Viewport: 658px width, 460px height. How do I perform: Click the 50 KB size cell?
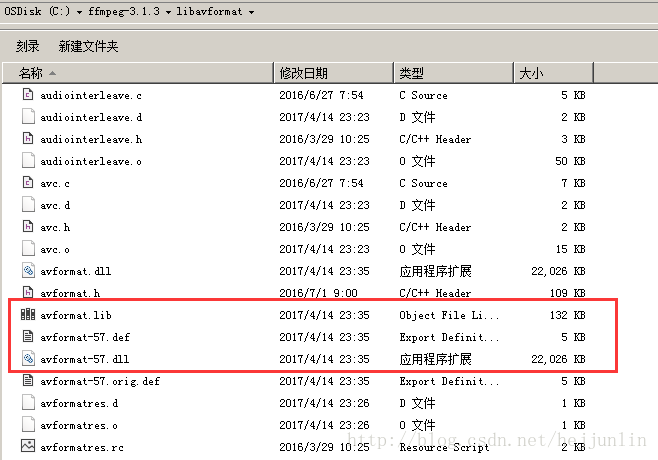click(570, 161)
